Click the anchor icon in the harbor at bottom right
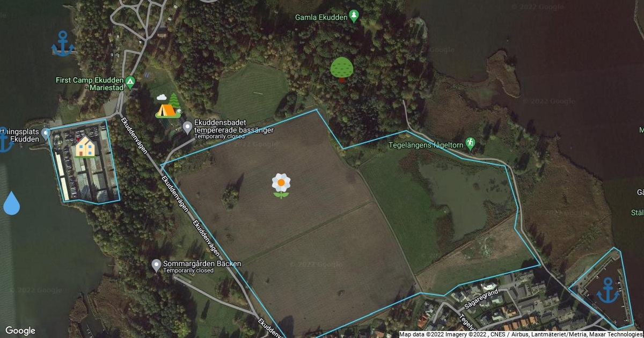The width and height of the screenshot is (644, 338). pyautogui.click(x=608, y=290)
